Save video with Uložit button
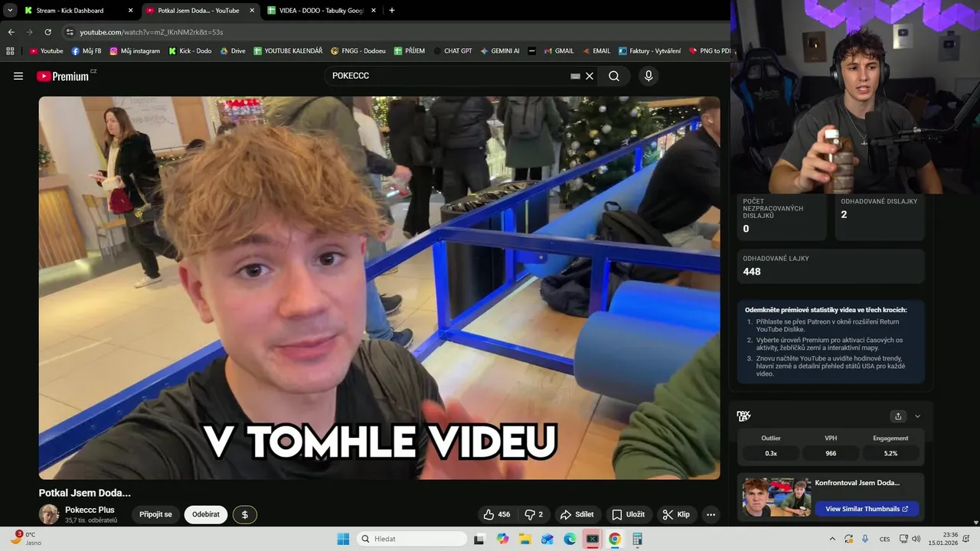This screenshot has height=551, width=980. pos(628,514)
